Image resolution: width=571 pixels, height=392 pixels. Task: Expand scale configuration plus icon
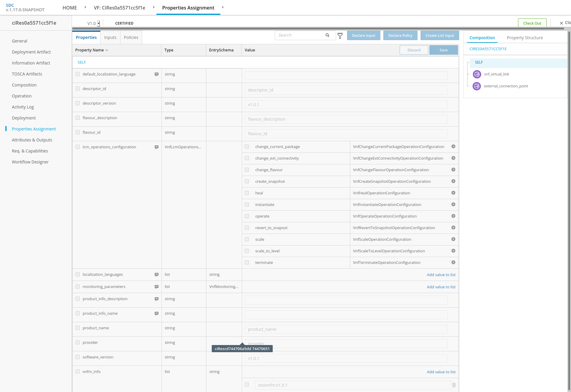(x=453, y=239)
